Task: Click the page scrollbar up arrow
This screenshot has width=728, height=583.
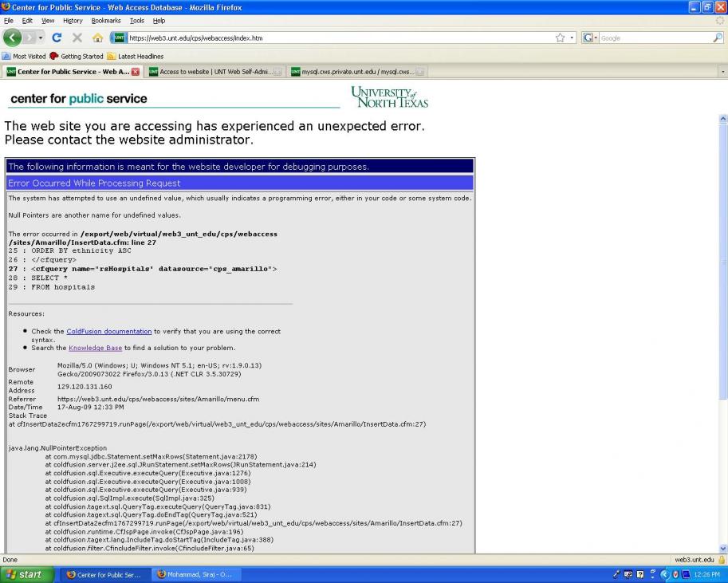Action: point(723,119)
